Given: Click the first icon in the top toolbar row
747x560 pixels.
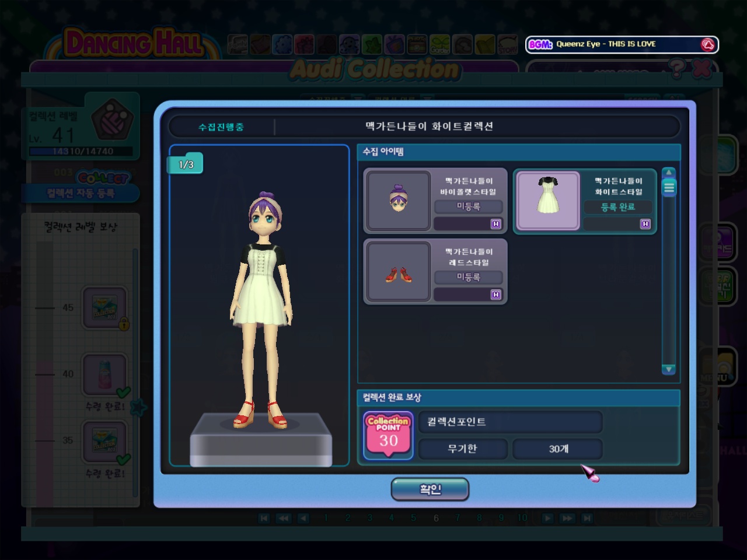Looking at the screenshot, I should click(238, 44).
